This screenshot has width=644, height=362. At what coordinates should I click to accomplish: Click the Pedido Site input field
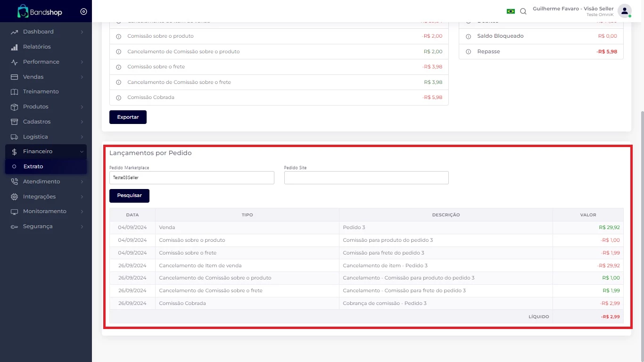366,178
